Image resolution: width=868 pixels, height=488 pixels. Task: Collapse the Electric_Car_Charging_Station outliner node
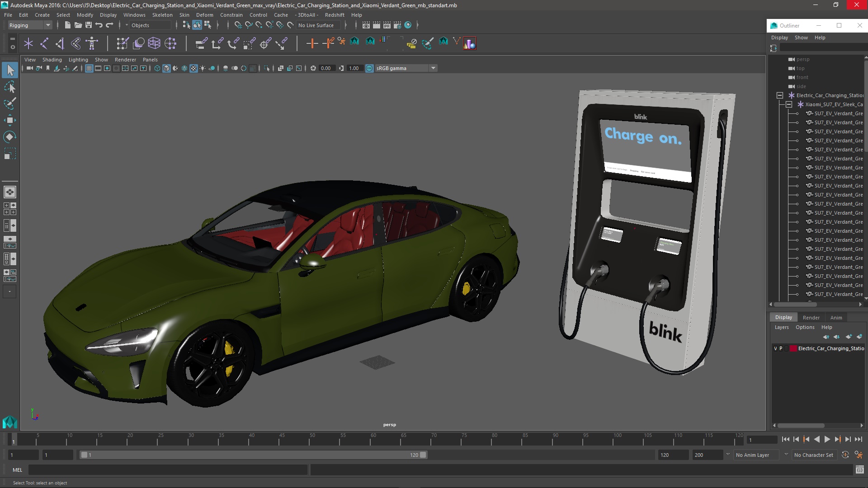pyautogui.click(x=780, y=95)
